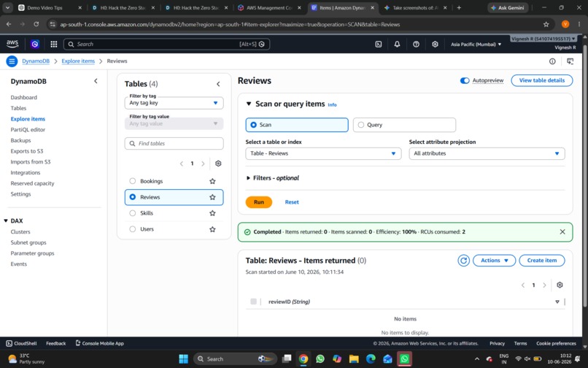
Task: Open the Actions dropdown button
Action: click(494, 260)
